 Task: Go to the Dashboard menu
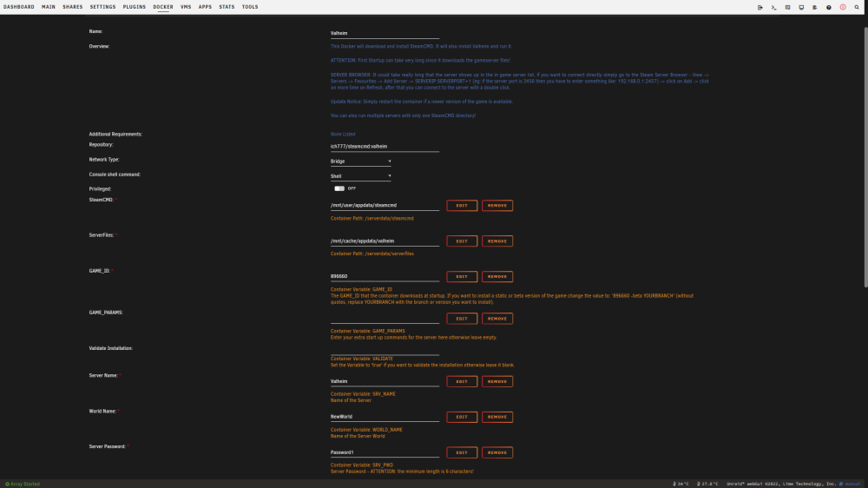click(19, 7)
